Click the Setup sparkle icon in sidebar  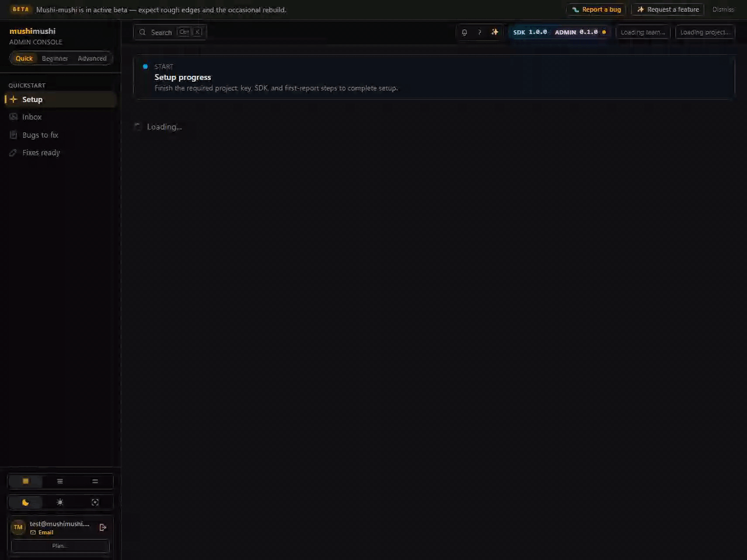coord(13,99)
